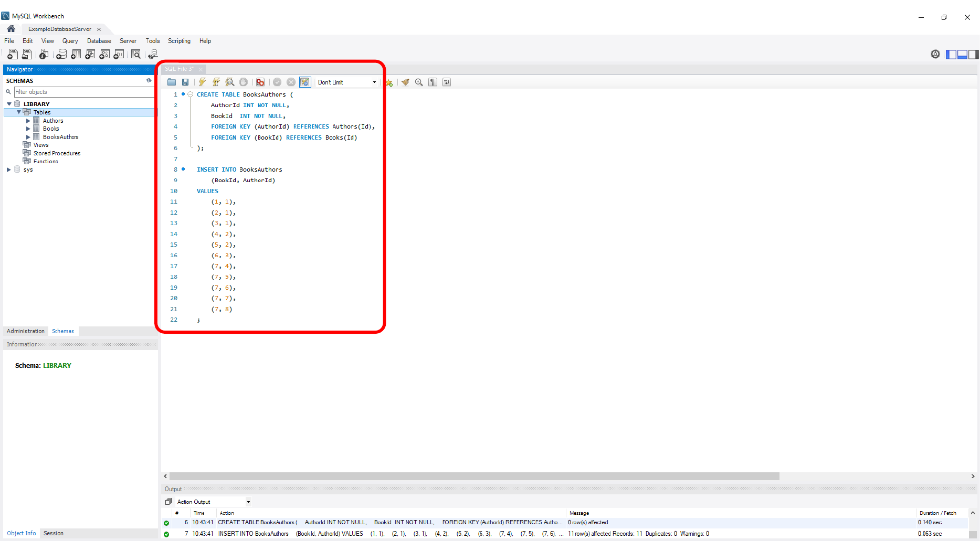Viewport: 980px width, 551px height.
Task: Save the SQL script to file
Action: coord(185,82)
